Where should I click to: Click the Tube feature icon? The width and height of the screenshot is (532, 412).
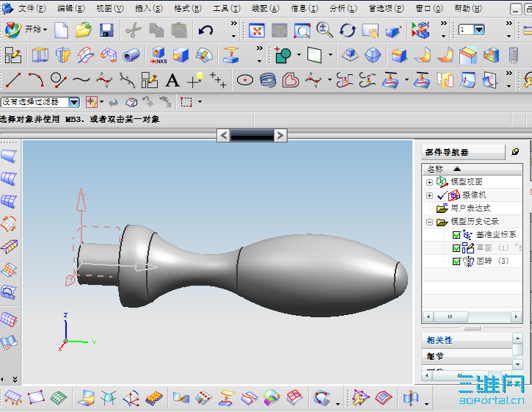pos(131,55)
